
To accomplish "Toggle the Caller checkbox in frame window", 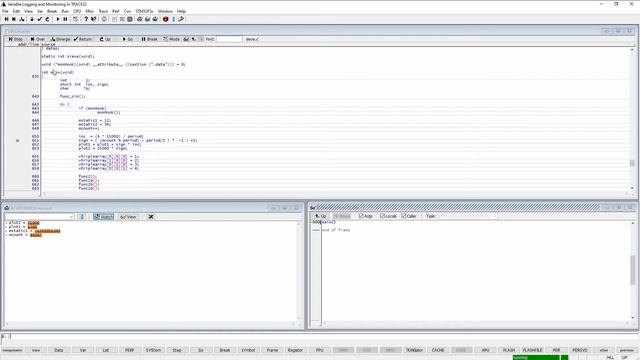I will 404,216.
